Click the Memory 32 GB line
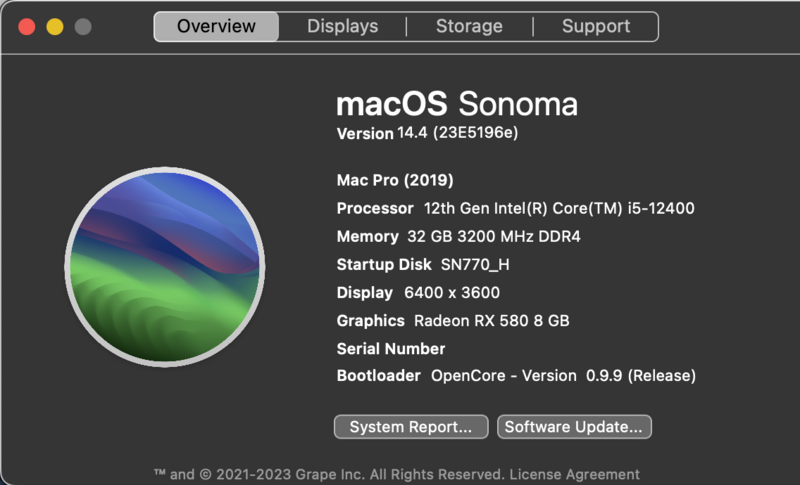This screenshot has height=485, width=800. [458, 236]
